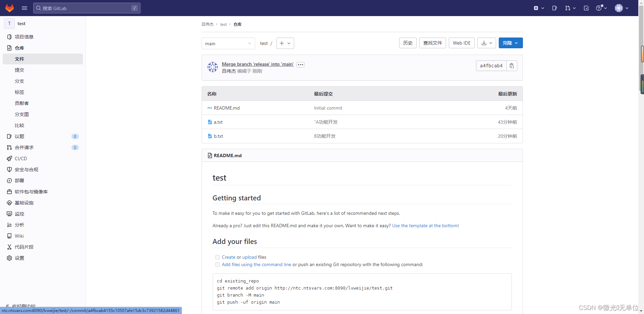Click the 合并请求 sidebar icon
Viewport: 644px width, 314px height.
point(9,147)
